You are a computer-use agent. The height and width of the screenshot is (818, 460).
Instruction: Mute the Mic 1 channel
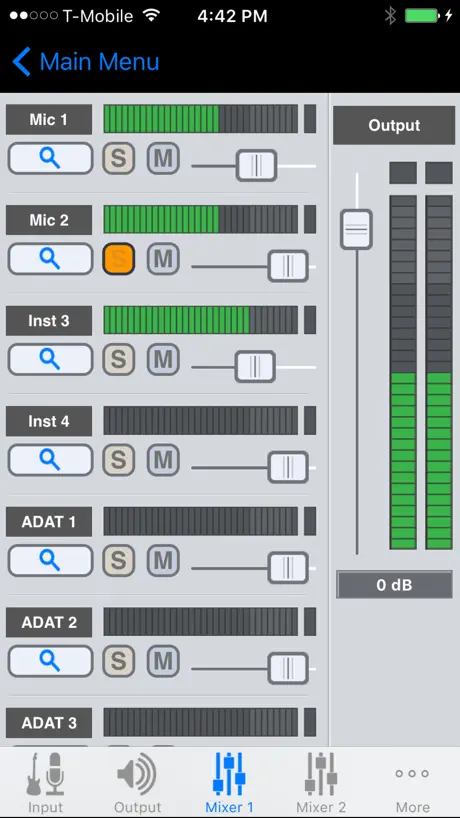coord(163,158)
